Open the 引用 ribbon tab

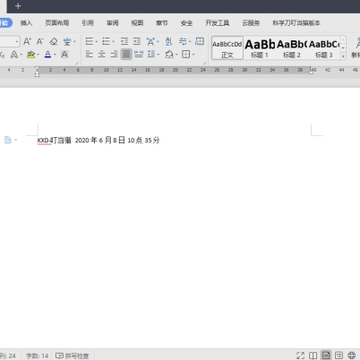tap(88, 23)
